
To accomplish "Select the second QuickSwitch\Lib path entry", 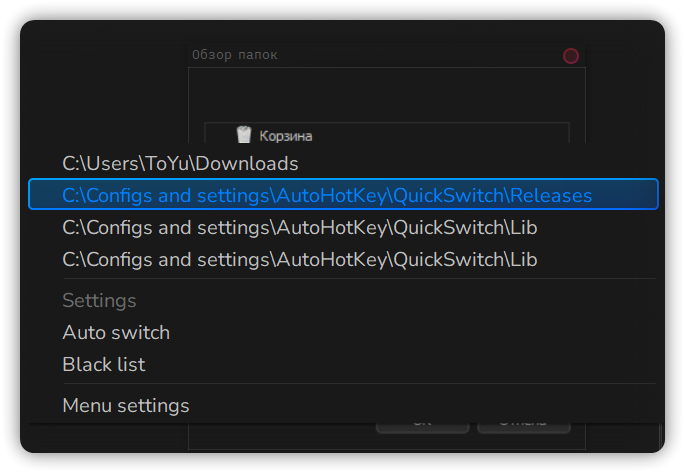I will pos(300,259).
